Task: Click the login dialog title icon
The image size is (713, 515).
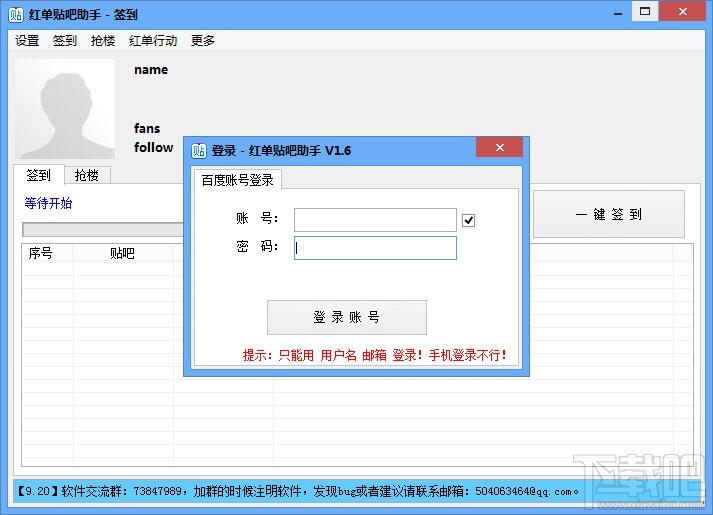Action: (x=199, y=150)
